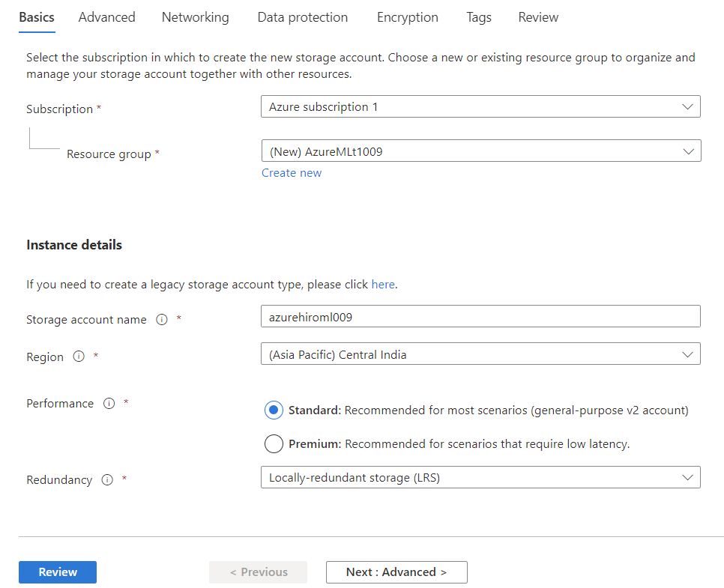Show the Redundancy info tooltip icon
Image resolution: width=724 pixels, height=588 pixels.
pos(107,480)
